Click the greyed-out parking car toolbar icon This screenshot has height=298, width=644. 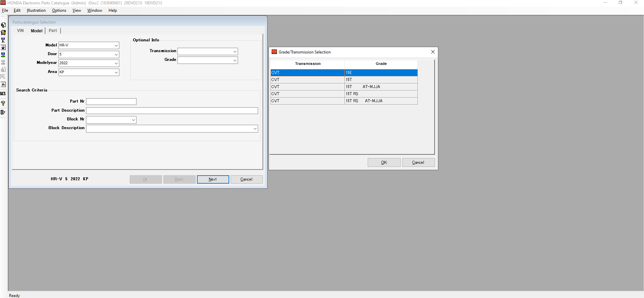(3, 62)
